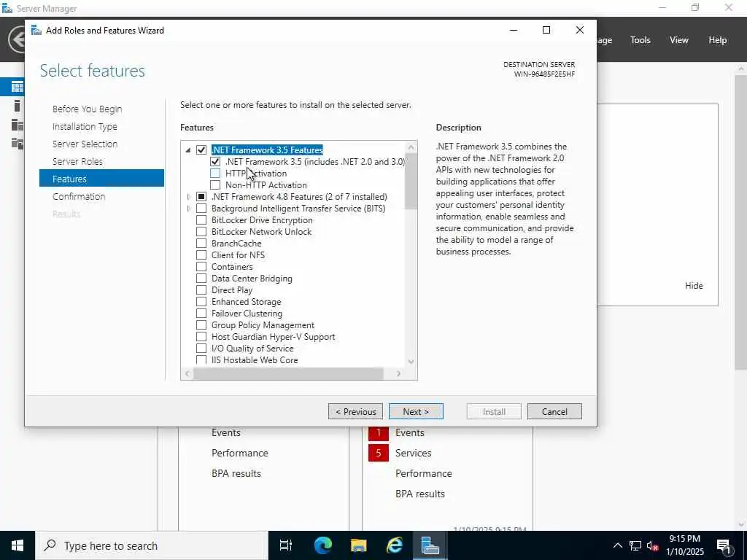
Task: Open the View menu in Server Manager
Action: (x=679, y=40)
